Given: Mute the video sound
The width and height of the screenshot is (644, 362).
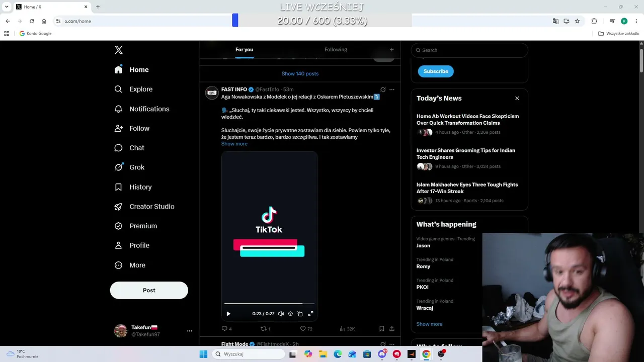Looking at the screenshot, I should (x=281, y=314).
